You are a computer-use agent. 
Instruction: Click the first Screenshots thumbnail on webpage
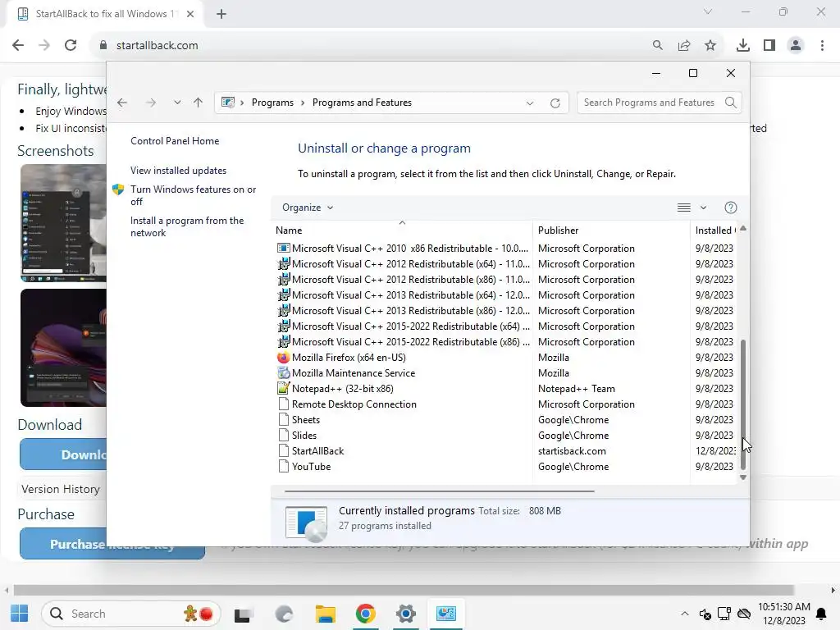coord(63,223)
